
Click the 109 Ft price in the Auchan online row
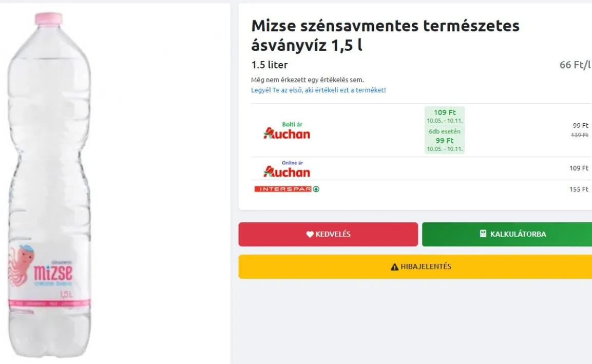(x=579, y=168)
